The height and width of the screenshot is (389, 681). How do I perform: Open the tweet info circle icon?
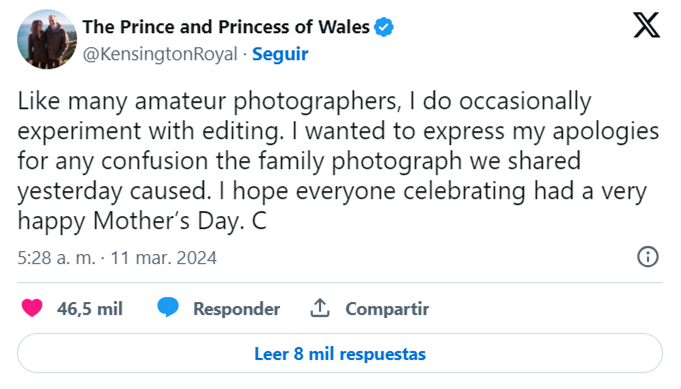click(648, 257)
